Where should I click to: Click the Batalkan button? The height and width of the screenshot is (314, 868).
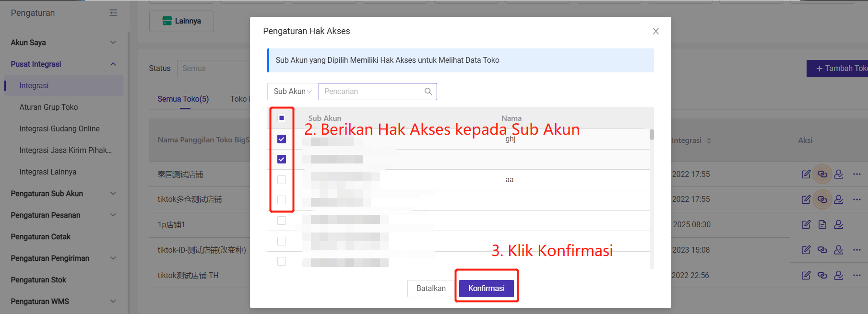click(x=431, y=289)
